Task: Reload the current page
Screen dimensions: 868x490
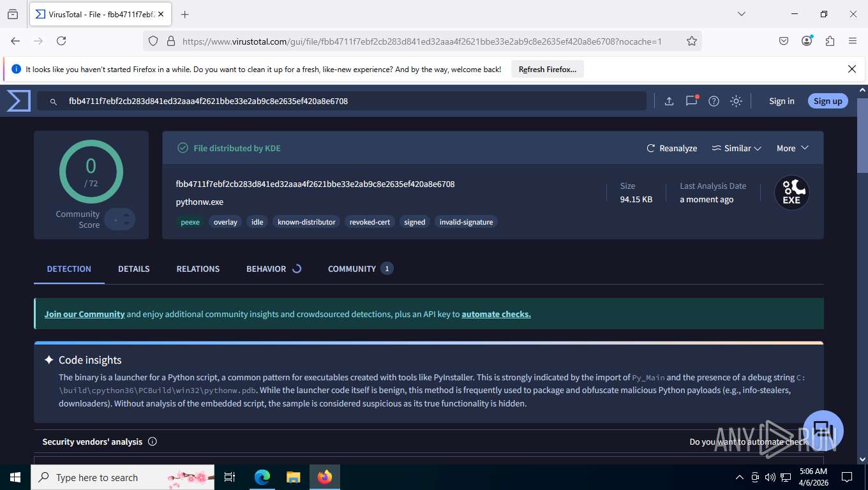Action: tap(61, 41)
